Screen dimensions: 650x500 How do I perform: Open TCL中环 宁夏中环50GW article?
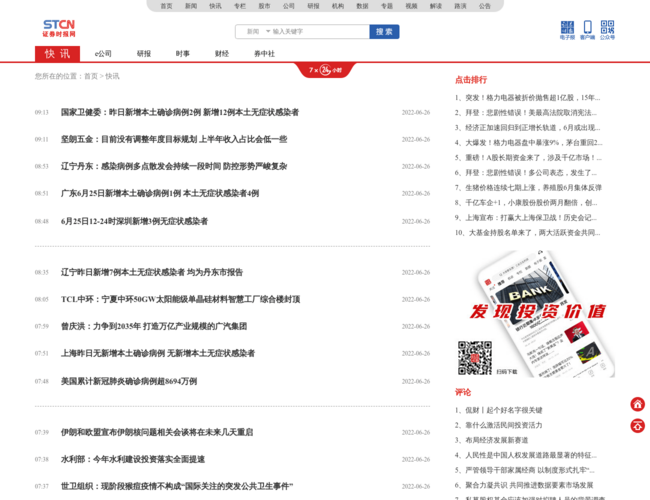180,299
